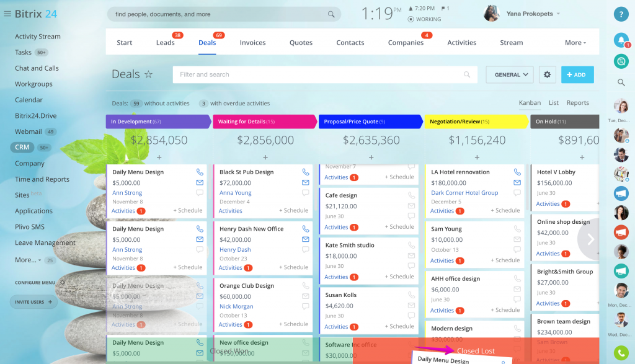Click email icon on Black St Pub Design card
Viewport: 635px width, 364px height.
pyautogui.click(x=306, y=182)
